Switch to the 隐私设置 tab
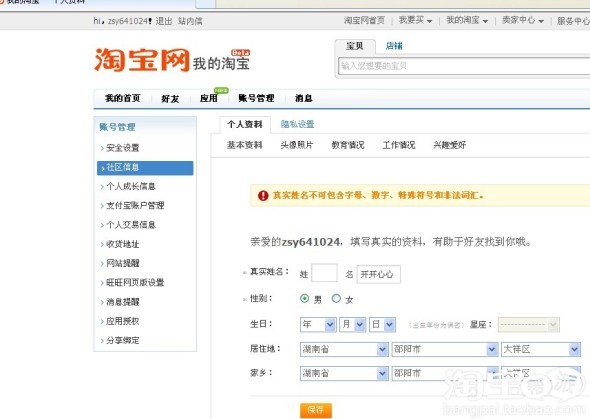The image size is (590, 419). [297, 124]
